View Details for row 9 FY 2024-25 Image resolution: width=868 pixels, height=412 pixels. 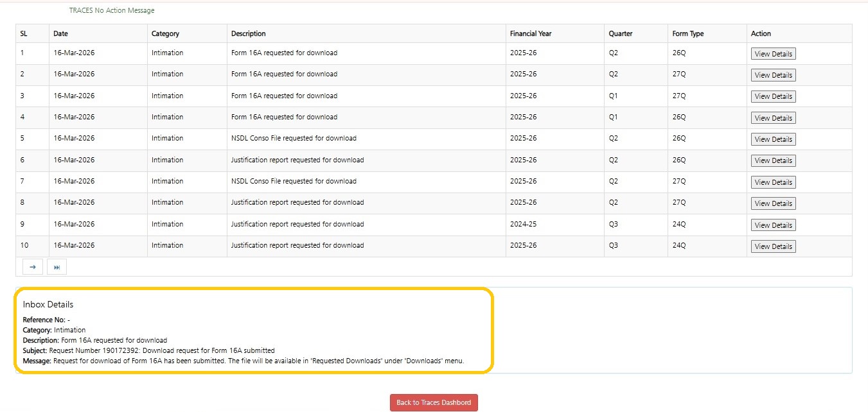(x=773, y=225)
